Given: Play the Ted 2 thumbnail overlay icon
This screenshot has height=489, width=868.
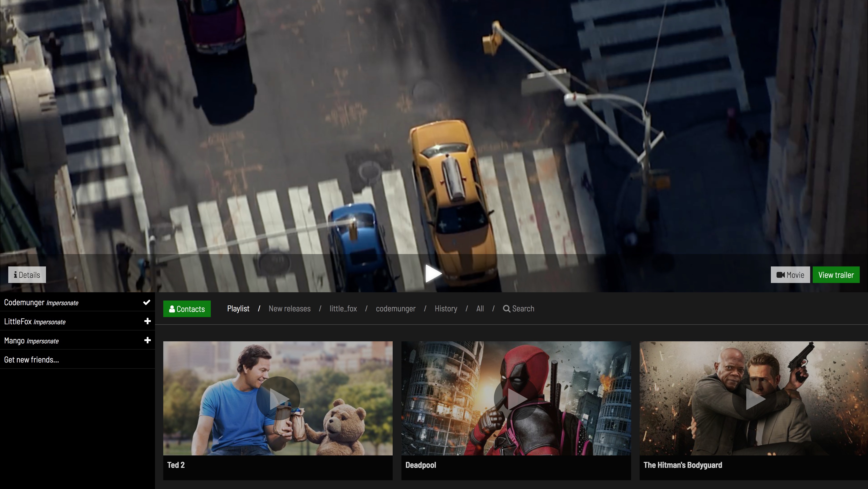Looking at the screenshot, I should tap(278, 399).
